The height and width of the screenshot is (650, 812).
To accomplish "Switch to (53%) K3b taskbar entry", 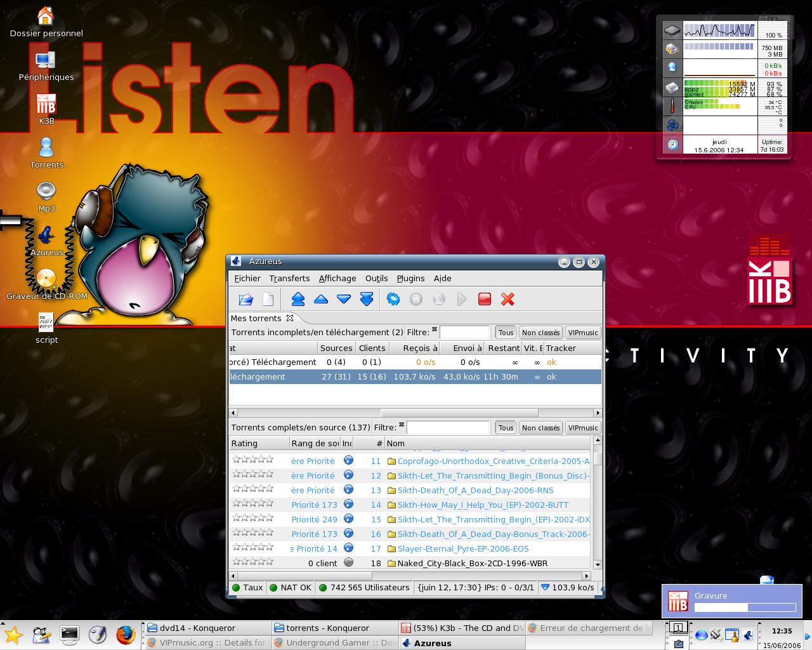I will point(461,628).
